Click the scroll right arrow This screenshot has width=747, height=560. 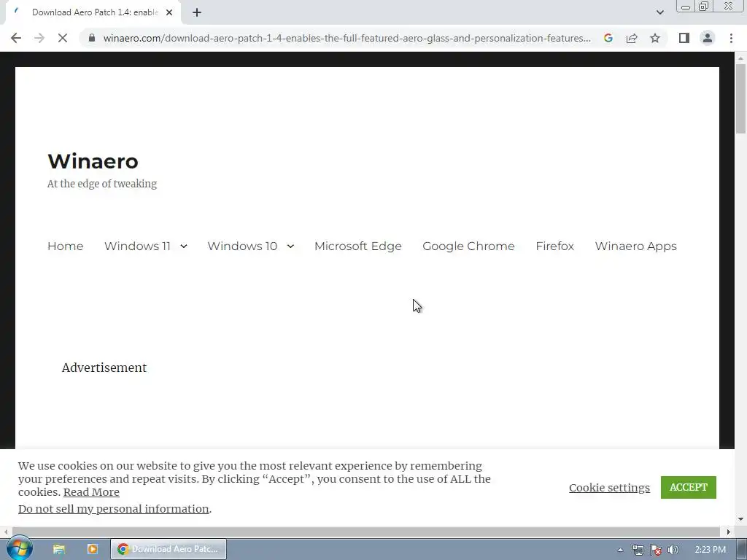[x=729, y=532]
